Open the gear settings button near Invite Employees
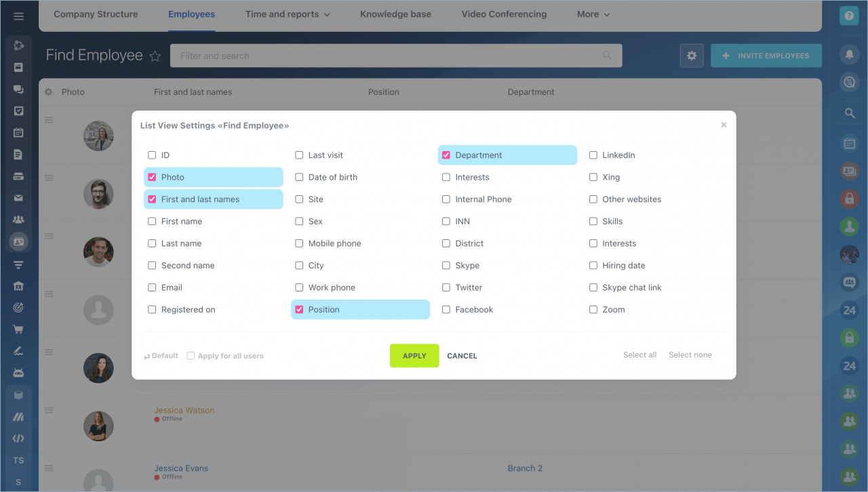The height and width of the screenshot is (492, 868). click(692, 56)
